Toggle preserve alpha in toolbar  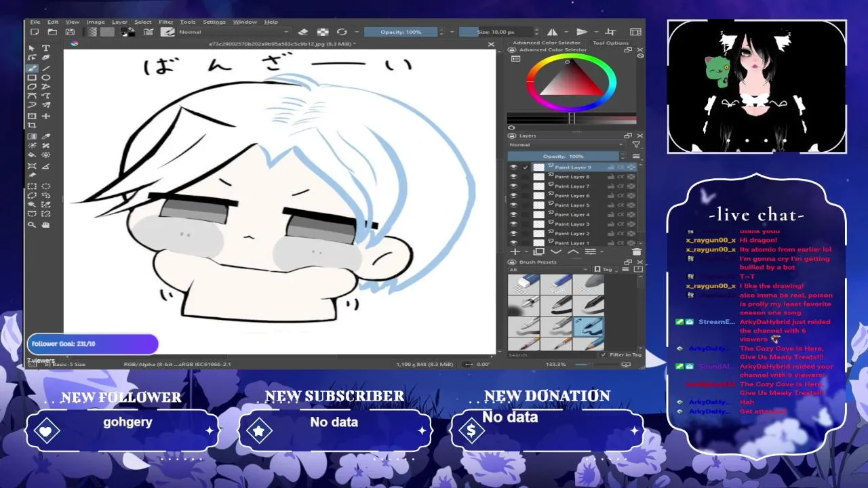click(323, 32)
